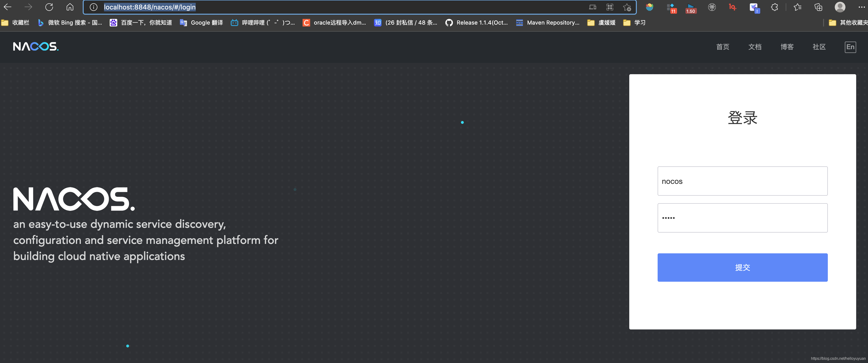The height and width of the screenshot is (363, 868).
Task: Click the browser forward arrow
Action: point(28,7)
